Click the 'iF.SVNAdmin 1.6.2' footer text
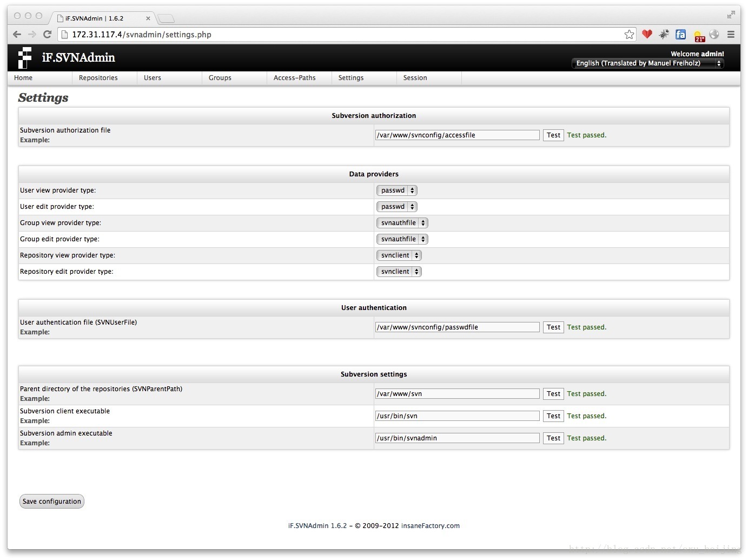The width and height of the screenshot is (748, 560). coord(317,526)
